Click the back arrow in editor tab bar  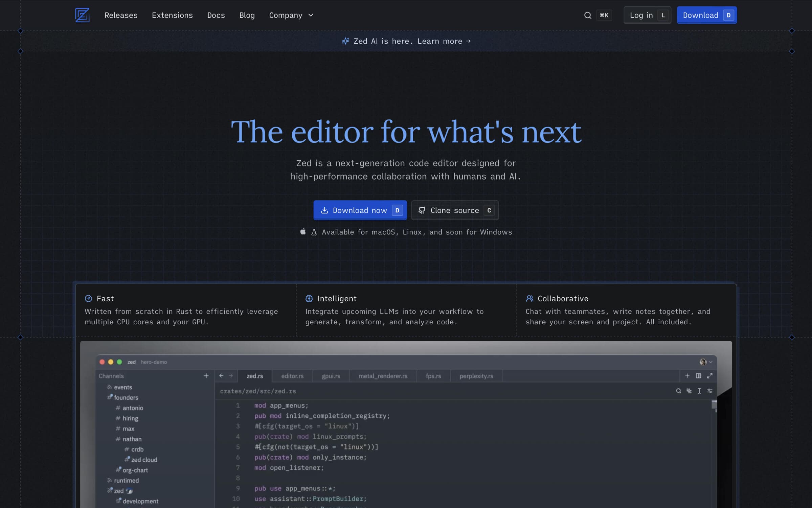[x=221, y=375]
